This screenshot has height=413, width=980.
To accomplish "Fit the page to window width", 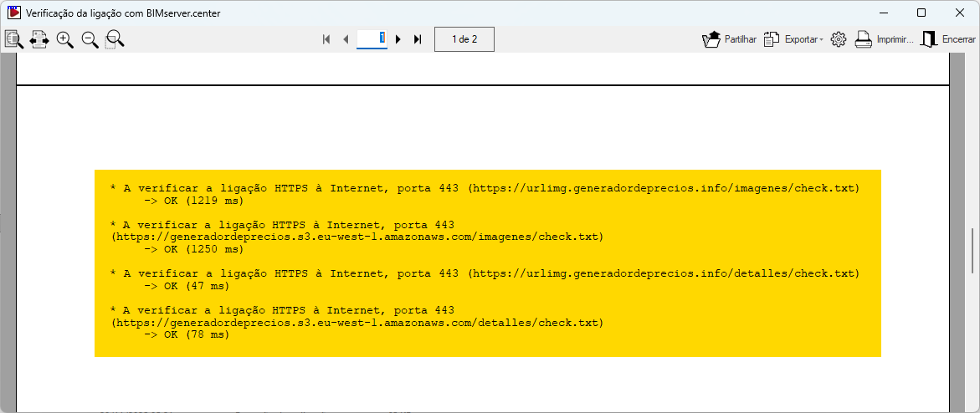I will (x=39, y=39).
